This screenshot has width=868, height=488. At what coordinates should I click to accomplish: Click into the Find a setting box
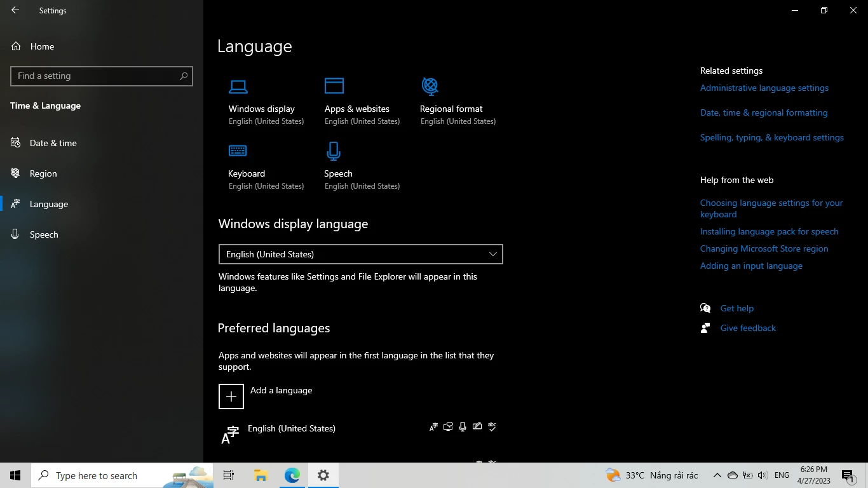[x=102, y=76]
